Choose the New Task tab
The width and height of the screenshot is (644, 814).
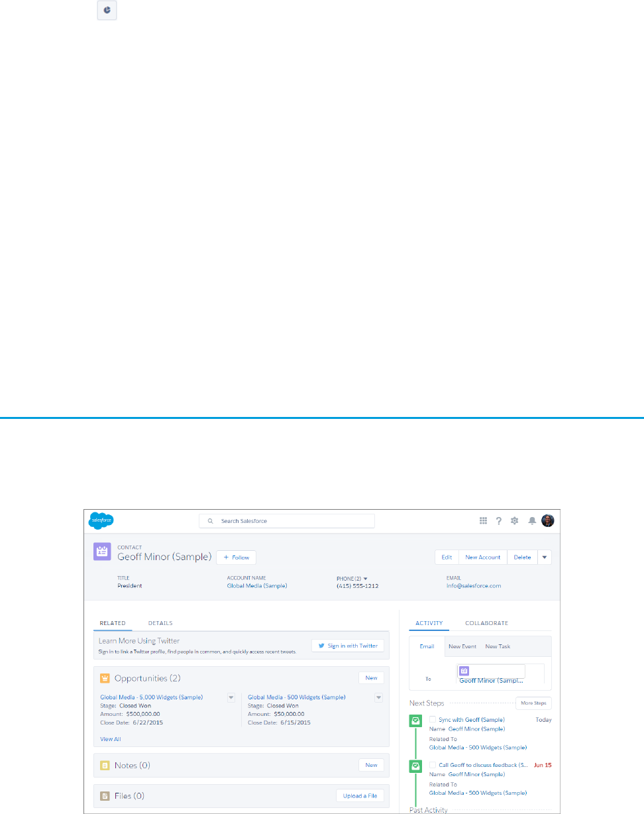click(x=498, y=646)
